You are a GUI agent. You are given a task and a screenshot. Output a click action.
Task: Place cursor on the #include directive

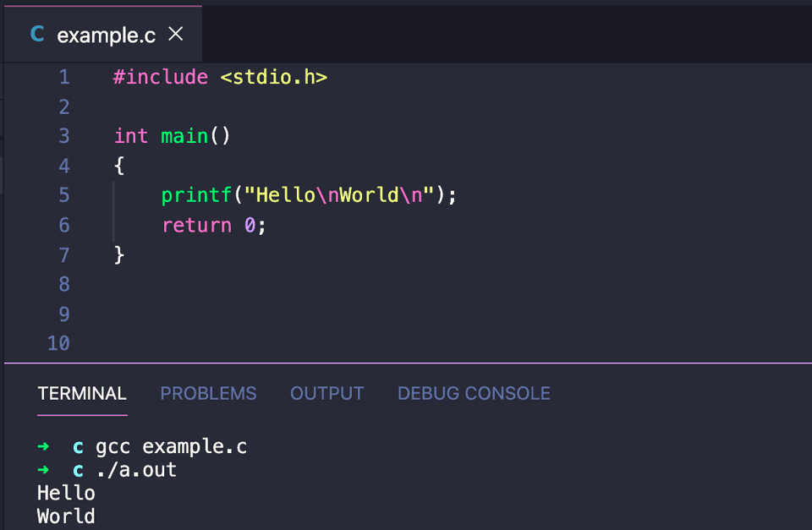click(x=160, y=77)
